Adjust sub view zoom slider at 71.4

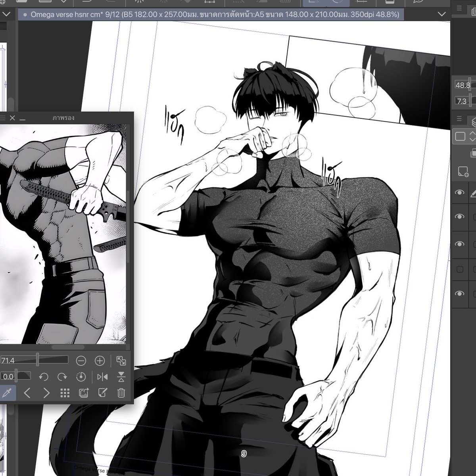pos(34,360)
